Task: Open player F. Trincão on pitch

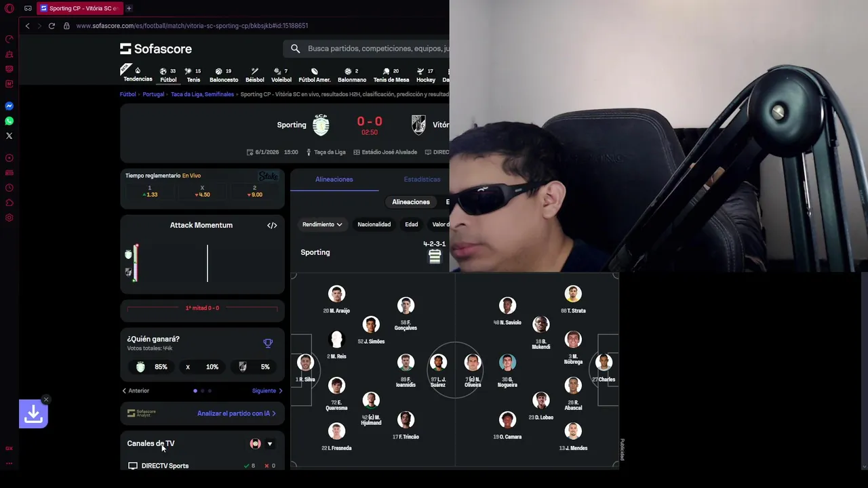Action: [x=406, y=426]
